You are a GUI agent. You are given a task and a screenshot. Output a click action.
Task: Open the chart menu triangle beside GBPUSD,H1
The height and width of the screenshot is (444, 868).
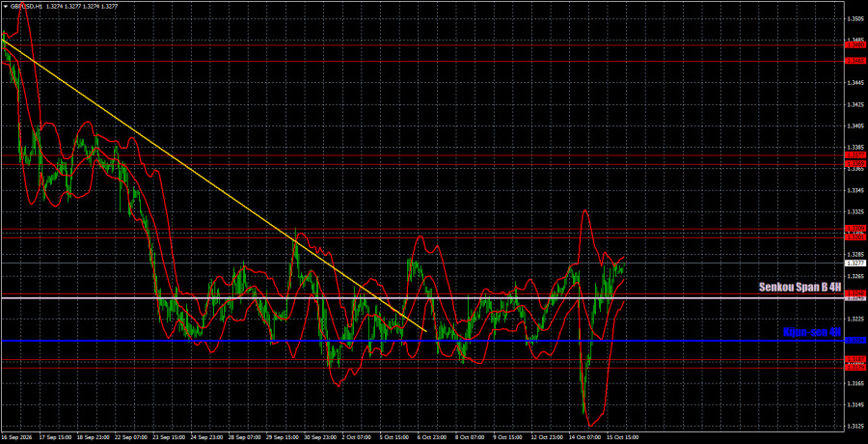tap(6, 6)
